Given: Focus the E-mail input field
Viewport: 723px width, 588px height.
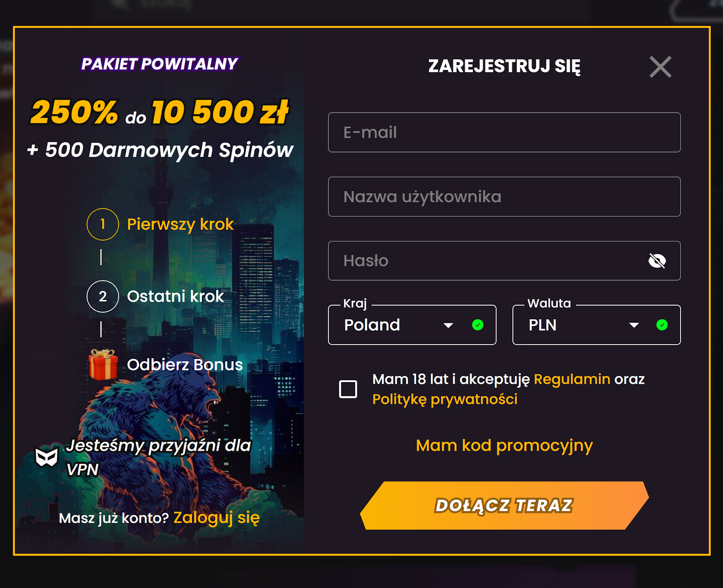Looking at the screenshot, I should click(x=504, y=132).
